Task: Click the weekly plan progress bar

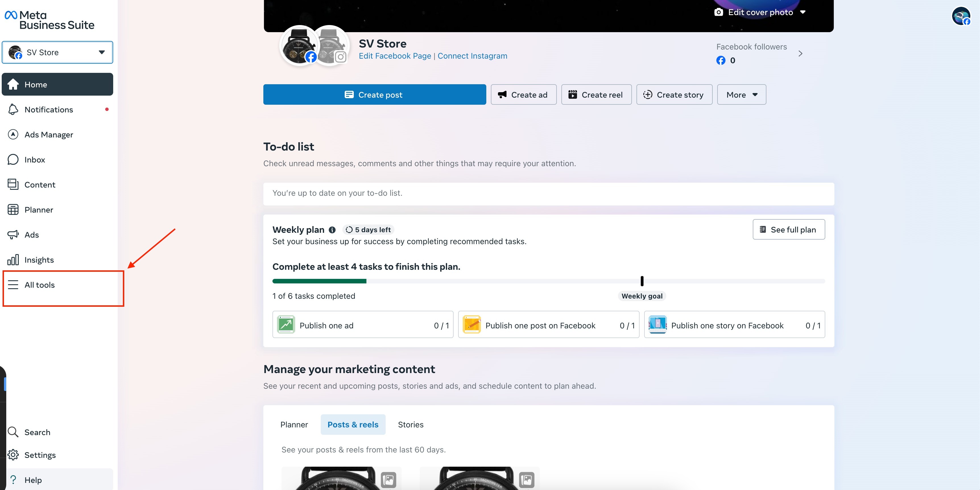Action: click(x=548, y=281)
